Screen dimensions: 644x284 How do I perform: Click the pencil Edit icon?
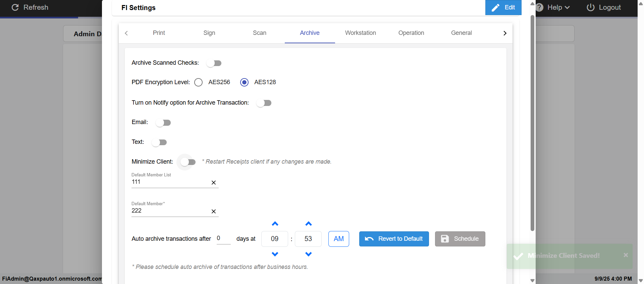click(x=495, y=8)
